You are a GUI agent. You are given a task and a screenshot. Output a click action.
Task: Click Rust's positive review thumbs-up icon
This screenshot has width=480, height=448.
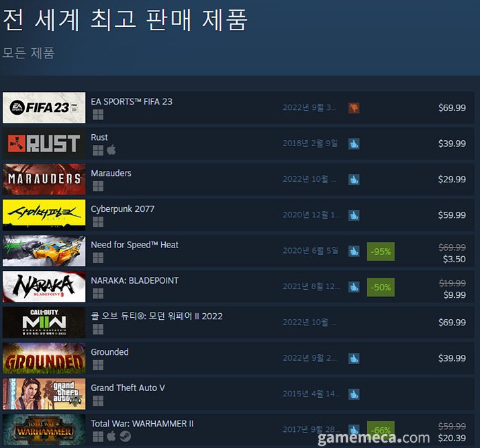(354, 144)
